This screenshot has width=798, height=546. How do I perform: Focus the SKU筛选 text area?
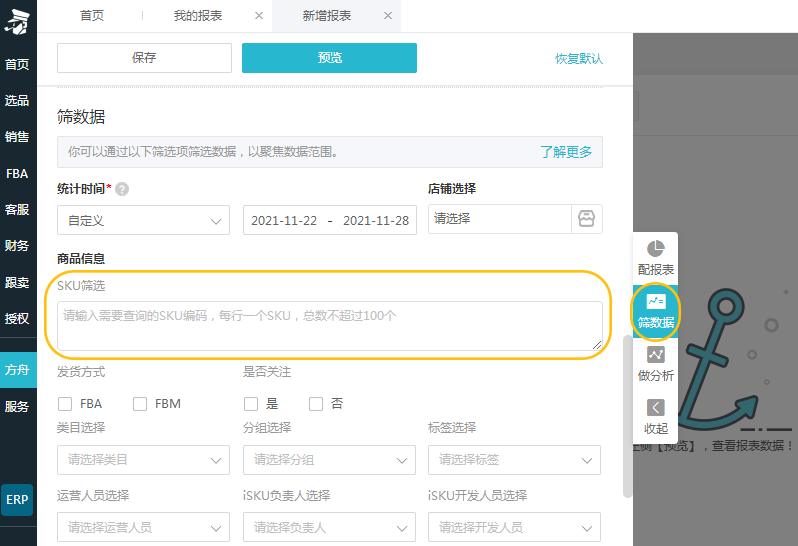330,326
